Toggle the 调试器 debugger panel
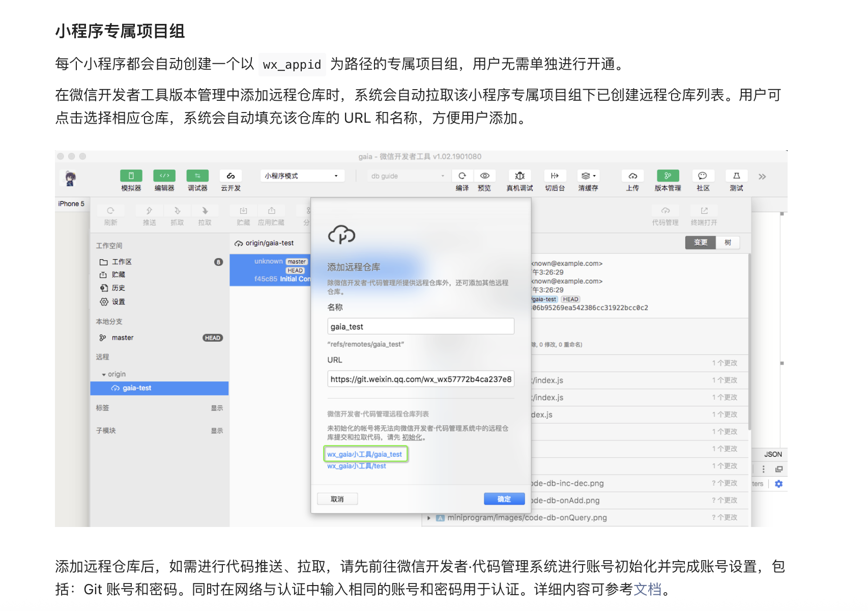 (x=197, y=176)
